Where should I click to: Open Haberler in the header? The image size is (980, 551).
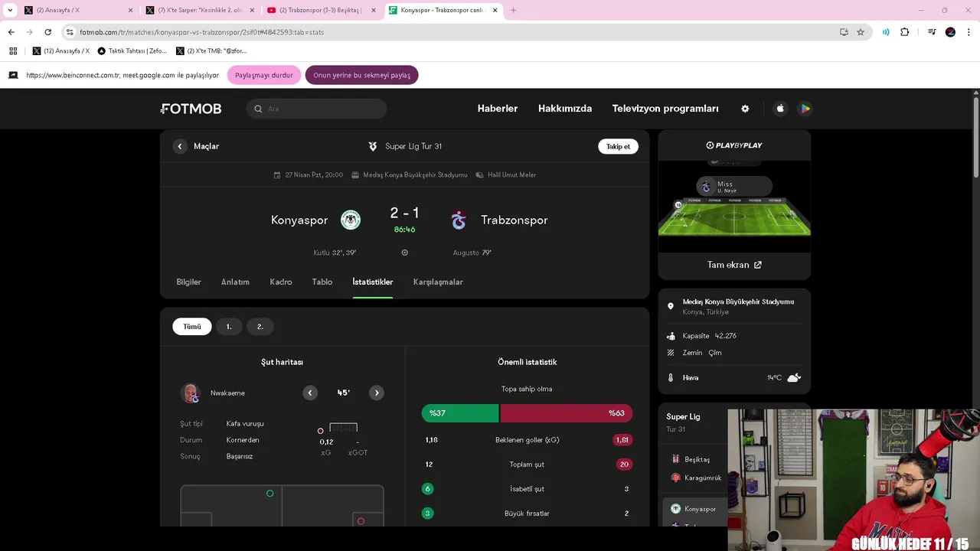pos(498,109)
